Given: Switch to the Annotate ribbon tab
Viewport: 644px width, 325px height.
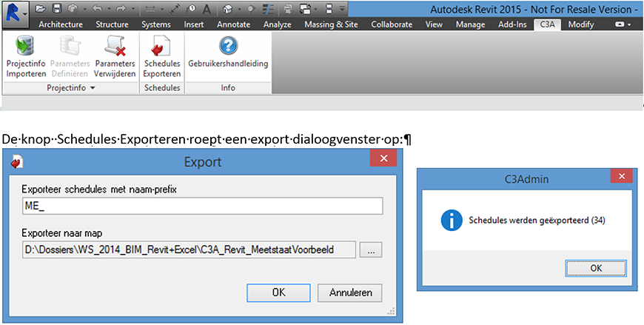Looking at the screenshot, I should click(234, 24).
